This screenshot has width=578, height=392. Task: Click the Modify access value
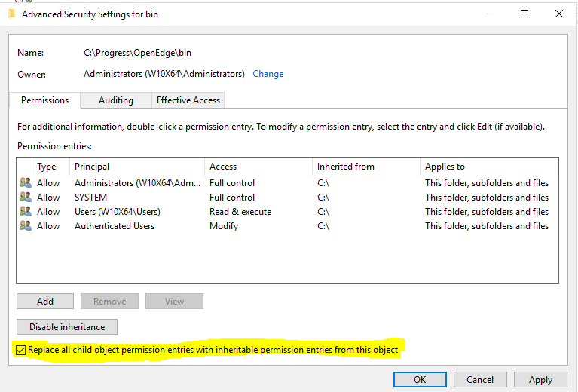click(224, 226)
